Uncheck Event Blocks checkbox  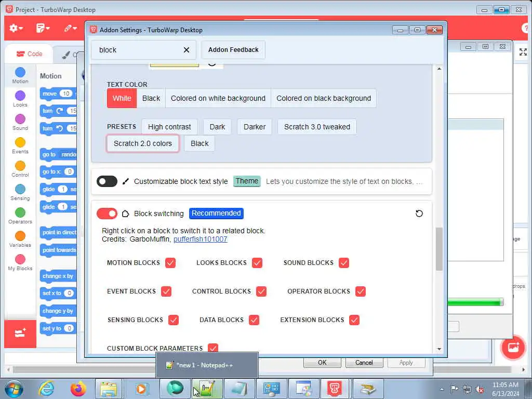tap(166, 291)
